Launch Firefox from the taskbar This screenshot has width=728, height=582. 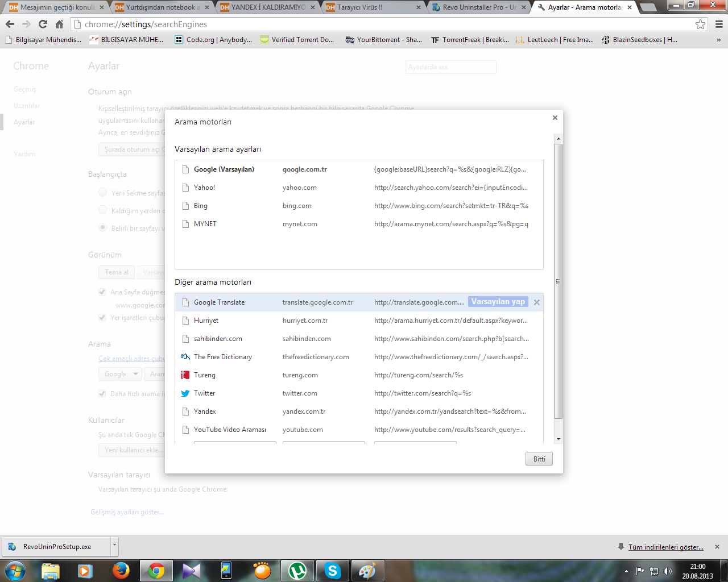point(121,571)
